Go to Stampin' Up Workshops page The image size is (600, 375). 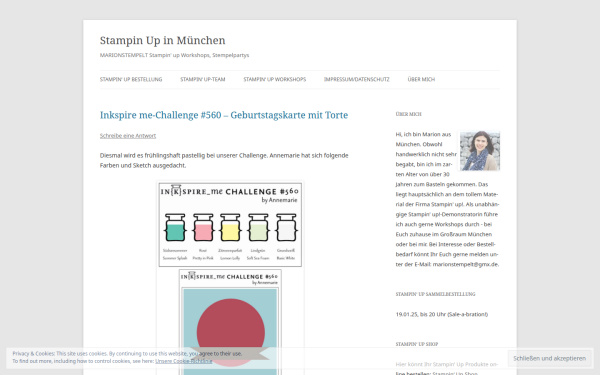point(275,80)
